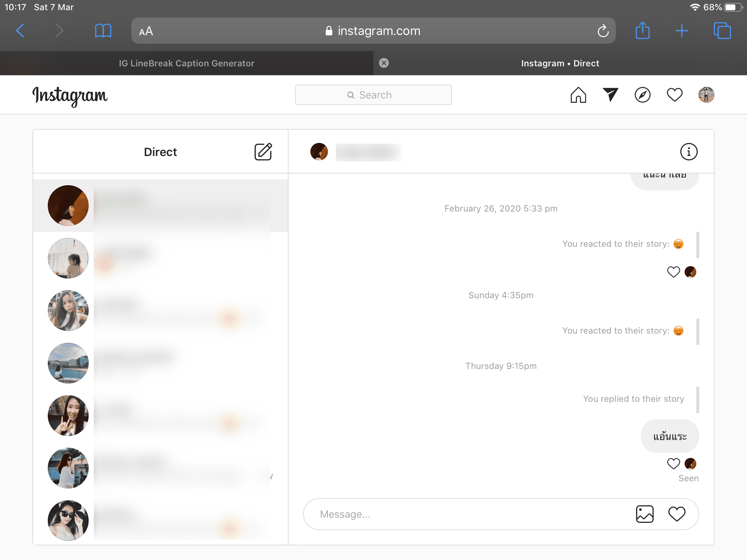Like the February story reaction

coord(673,272)
